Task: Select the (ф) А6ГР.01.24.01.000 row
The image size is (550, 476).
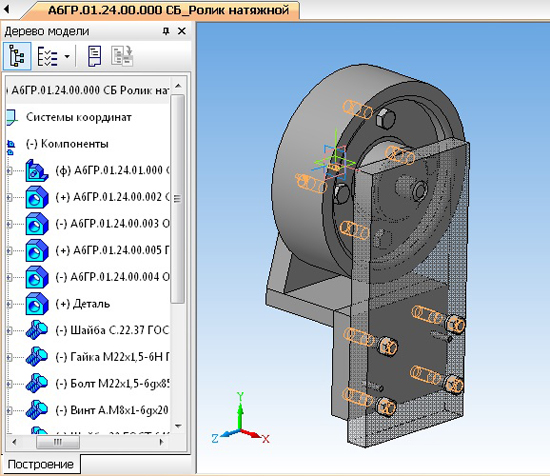Action: 112,170
